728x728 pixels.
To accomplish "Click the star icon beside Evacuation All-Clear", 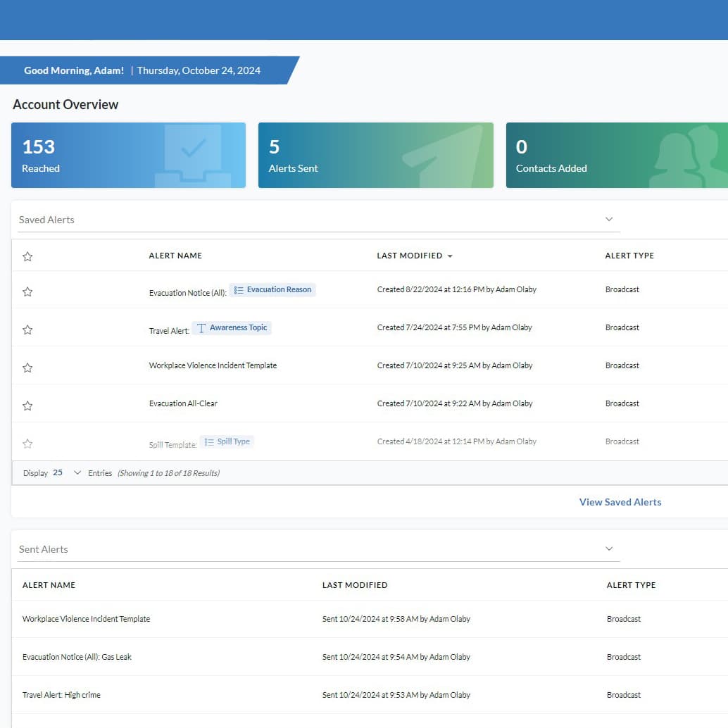I will tap(27, 406).
